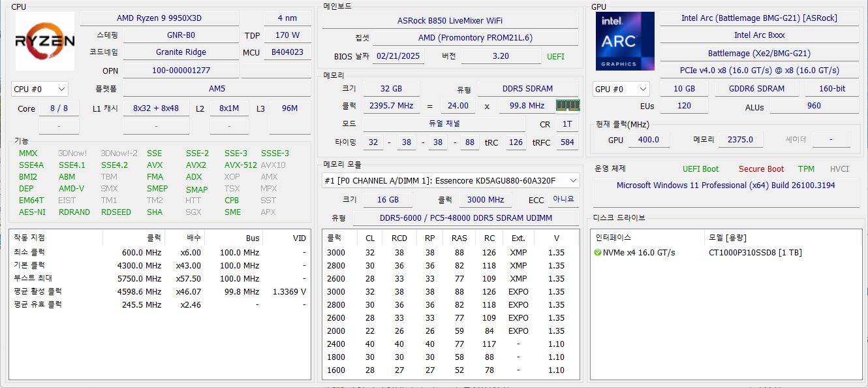Screen dimensions: 868x388
Task: Open the GPU #0 selector dropdown
Action: (621, 89)
